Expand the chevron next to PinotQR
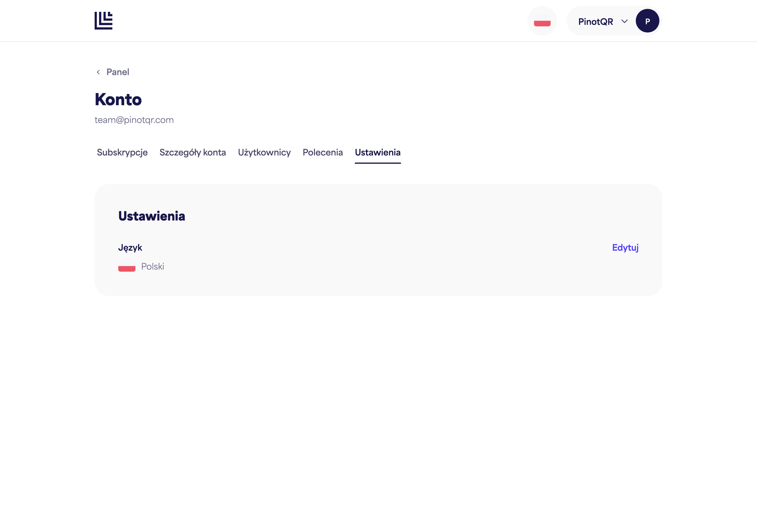 click(x=624, y=21)
